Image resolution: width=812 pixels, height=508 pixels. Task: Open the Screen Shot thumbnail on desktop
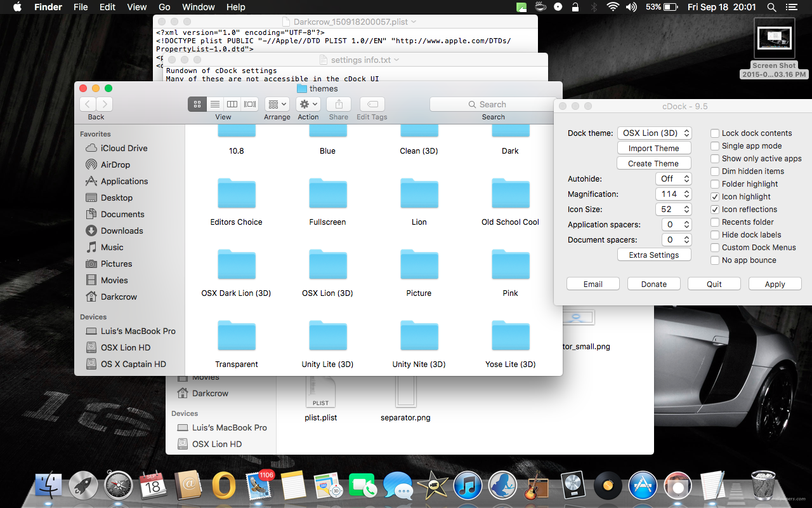point(775,39)
